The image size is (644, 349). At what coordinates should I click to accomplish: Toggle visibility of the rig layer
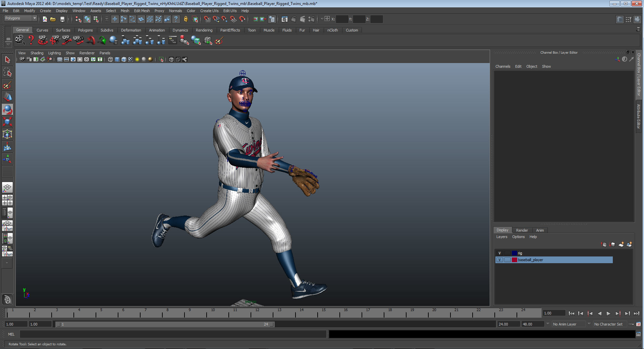pyautogui.click(x=499, y=253)
